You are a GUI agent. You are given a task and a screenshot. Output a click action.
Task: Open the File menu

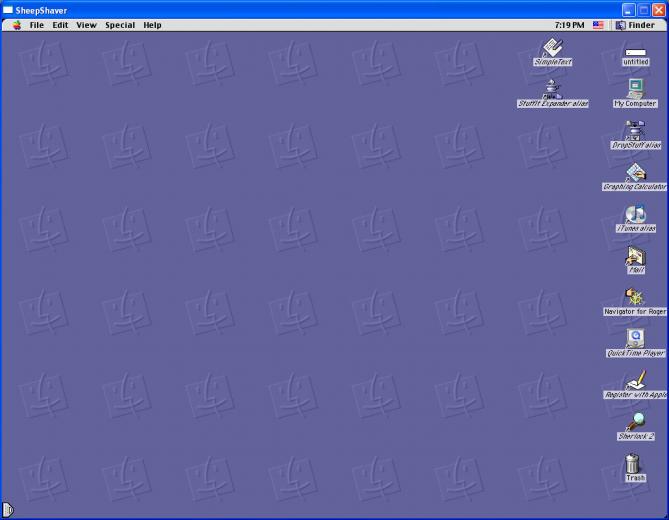point(37,25)
